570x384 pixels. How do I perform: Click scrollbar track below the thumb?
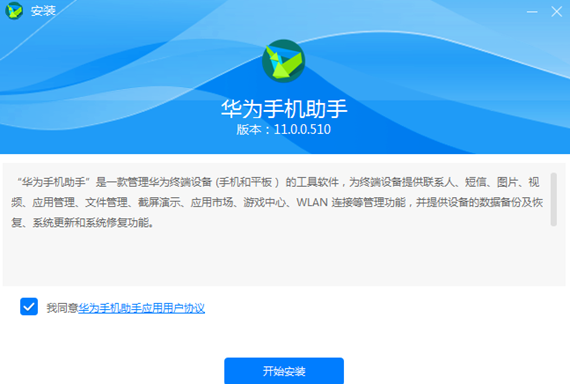point(554,256)
